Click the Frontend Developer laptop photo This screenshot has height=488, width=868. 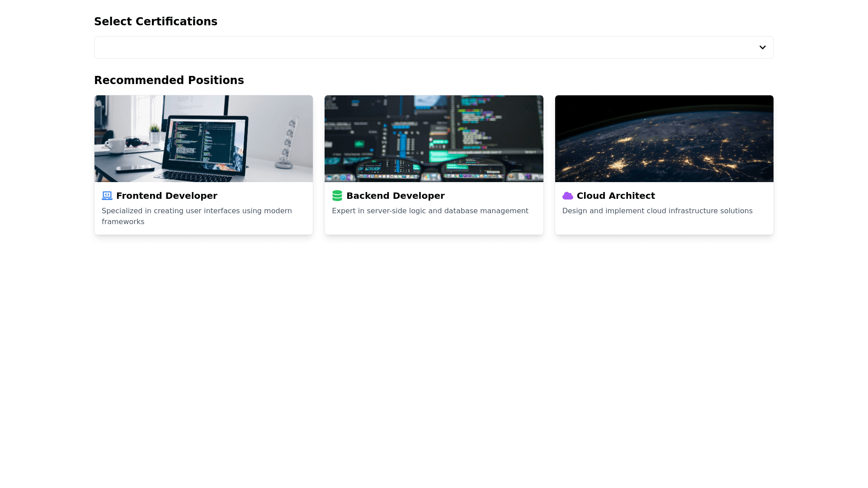pyautogui.click(x=203, y=138)
